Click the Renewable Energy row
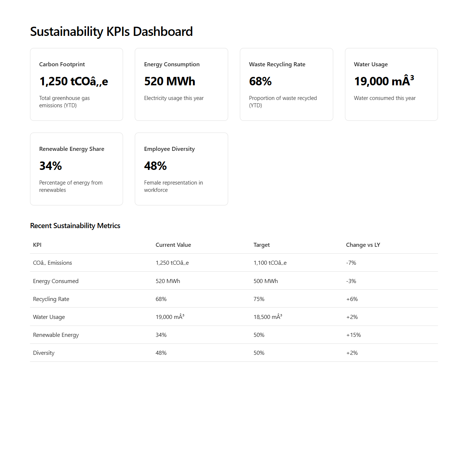 pos(234,335)
